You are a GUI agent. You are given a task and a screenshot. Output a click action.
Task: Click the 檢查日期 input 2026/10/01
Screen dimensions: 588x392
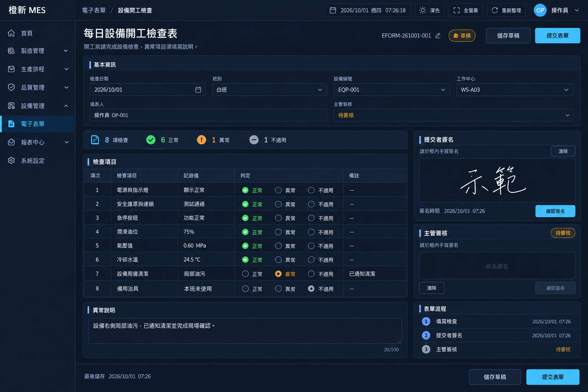[148, 90]
